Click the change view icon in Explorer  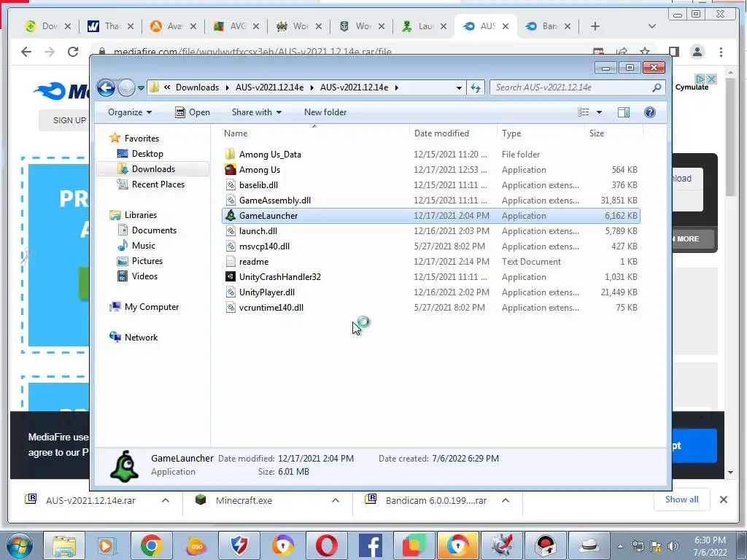[583, 112]
